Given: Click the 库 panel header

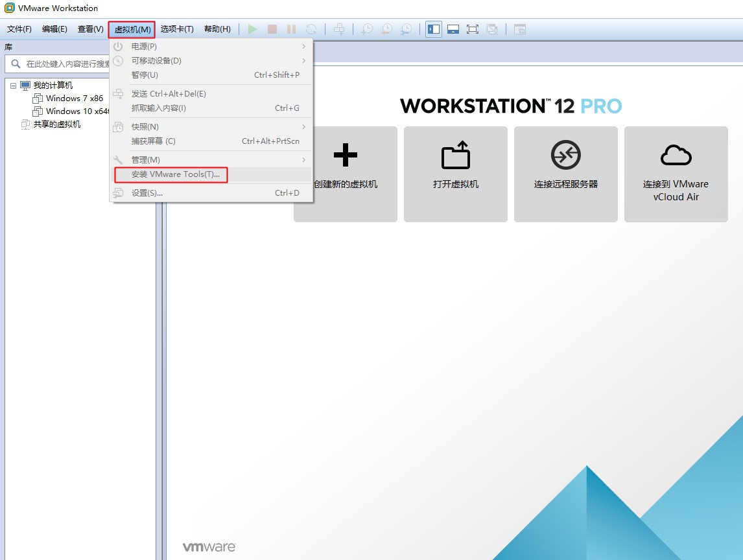Looking at the screenshot, I should 8,47.
